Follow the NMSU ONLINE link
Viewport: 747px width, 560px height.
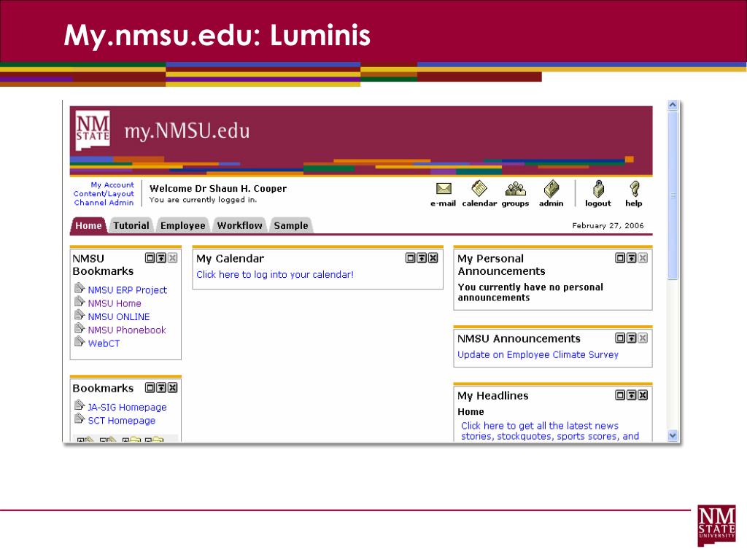click(119, 316)
